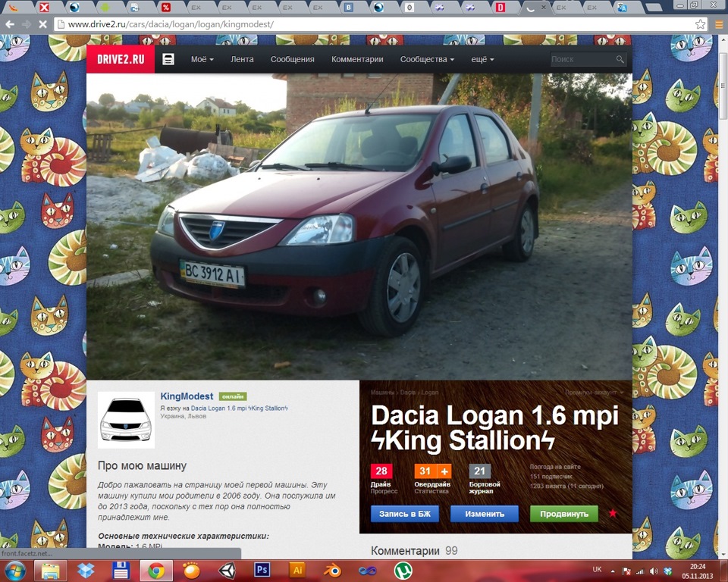The height and width of the screenshot is (582, 728).
Task: Click the KingModest car avatar picture
Action: [127, 420]
